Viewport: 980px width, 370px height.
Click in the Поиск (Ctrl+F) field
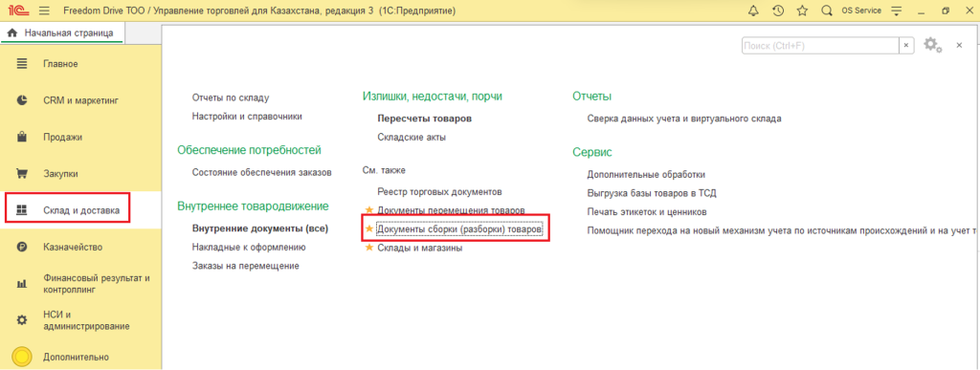point(820,46)
